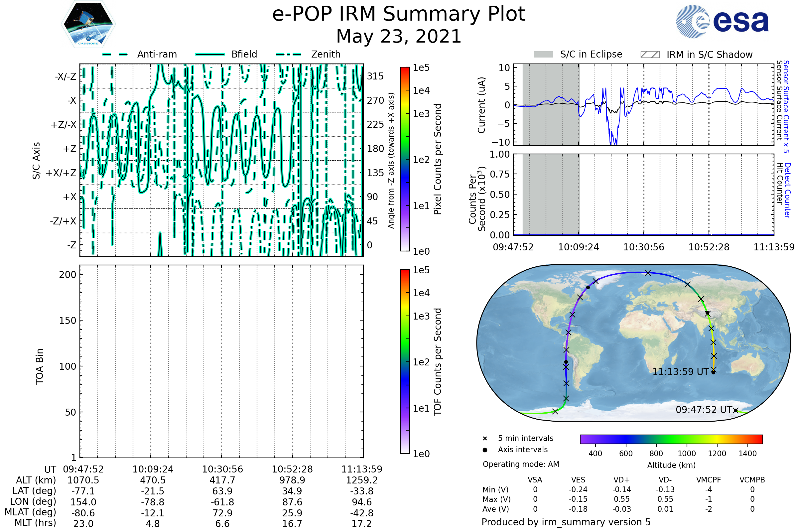The image size is (798, 532).
Task: Click the 5 min intervals cross marker
Action: (x=485, y=439)
